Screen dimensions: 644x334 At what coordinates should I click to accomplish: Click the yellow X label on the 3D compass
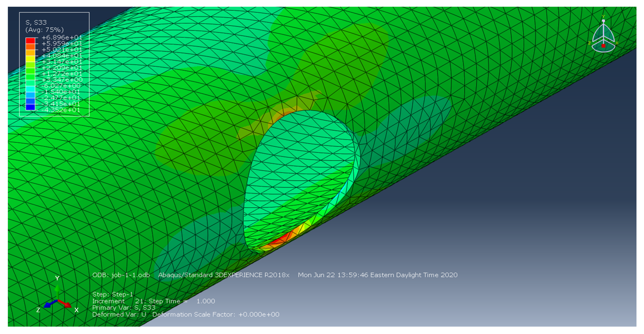[x=617, y=43]
